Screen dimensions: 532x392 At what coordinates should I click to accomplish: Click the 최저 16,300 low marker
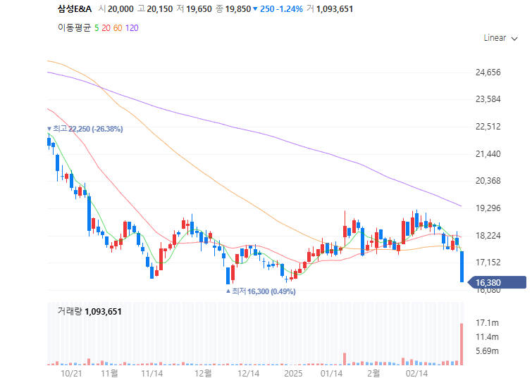261,291
